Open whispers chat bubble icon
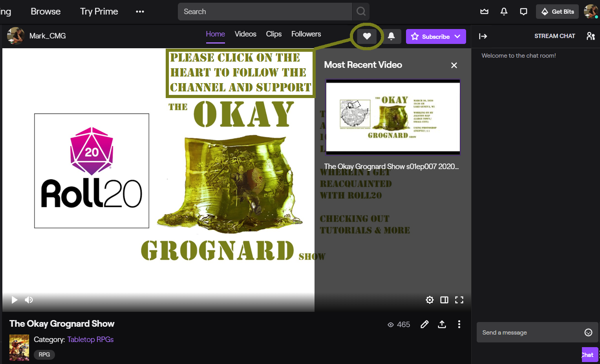The width and height of the screenshot is (600, 364). coord(523,12)
